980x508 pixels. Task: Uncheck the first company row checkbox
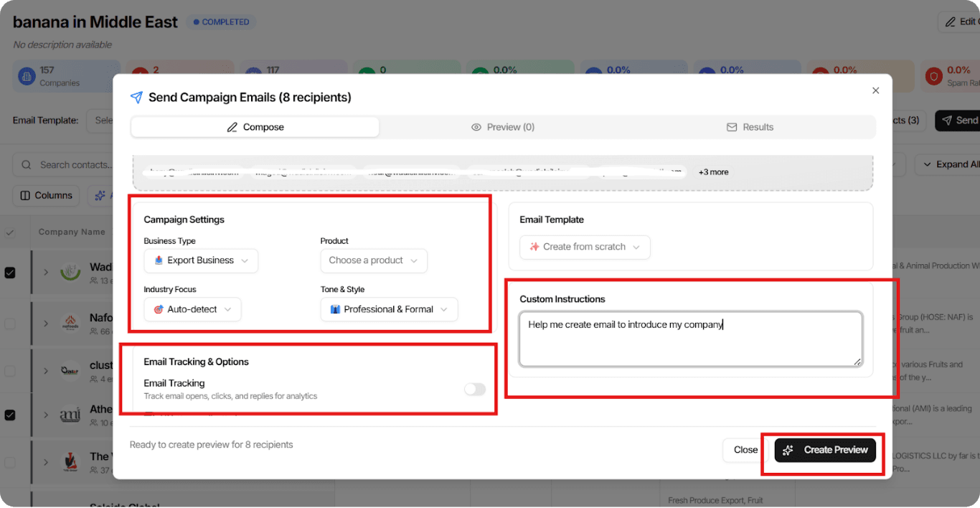click(x=10, y=273)
